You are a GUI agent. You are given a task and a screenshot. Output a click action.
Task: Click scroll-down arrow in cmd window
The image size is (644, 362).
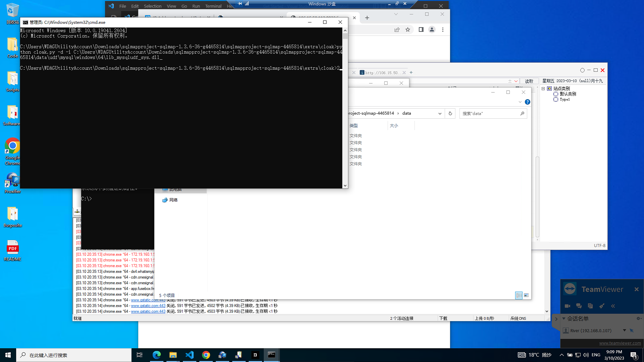345,185
